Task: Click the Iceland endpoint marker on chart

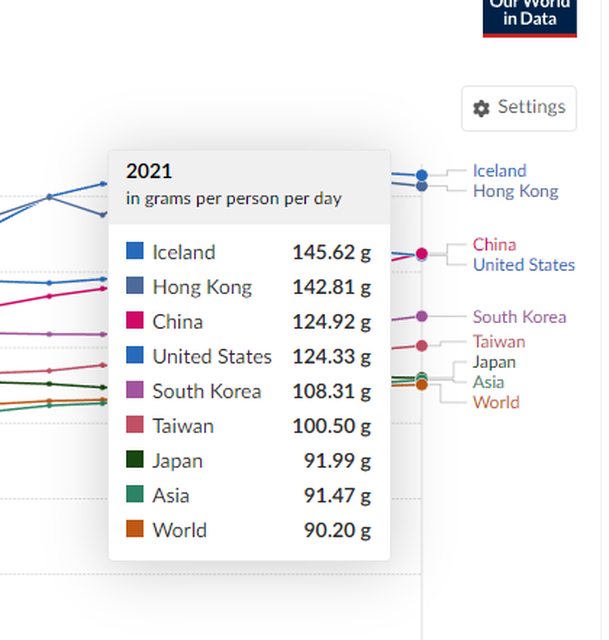Action: point(422,175)
